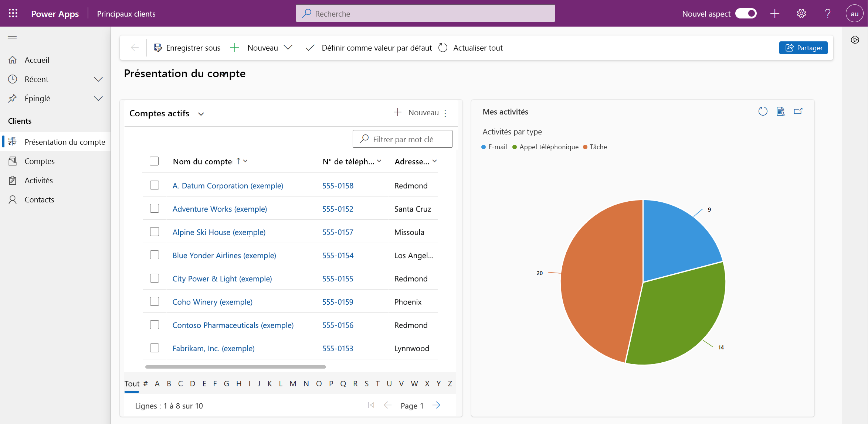The height and width of the screenshot is (424, 868).
Task: Open the Comptes menu item
Action: pos(40,161)
